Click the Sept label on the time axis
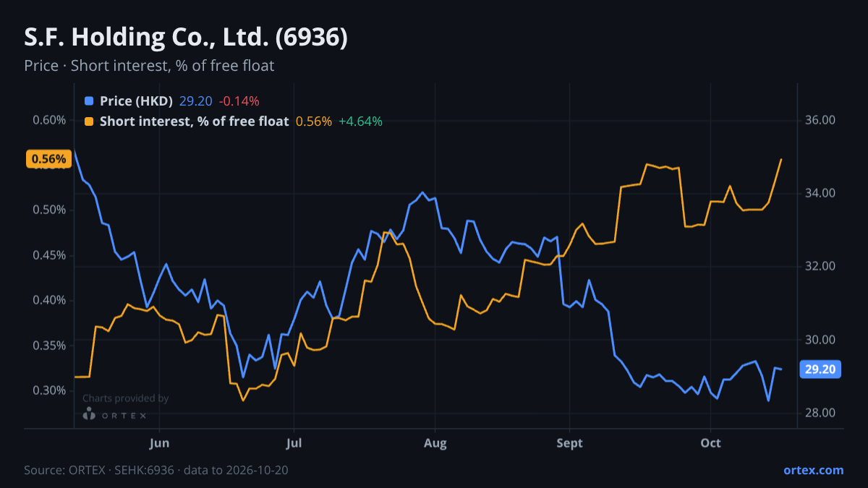Image resolution: width=868 pixels, height=488 pixels. click(570, 443)
